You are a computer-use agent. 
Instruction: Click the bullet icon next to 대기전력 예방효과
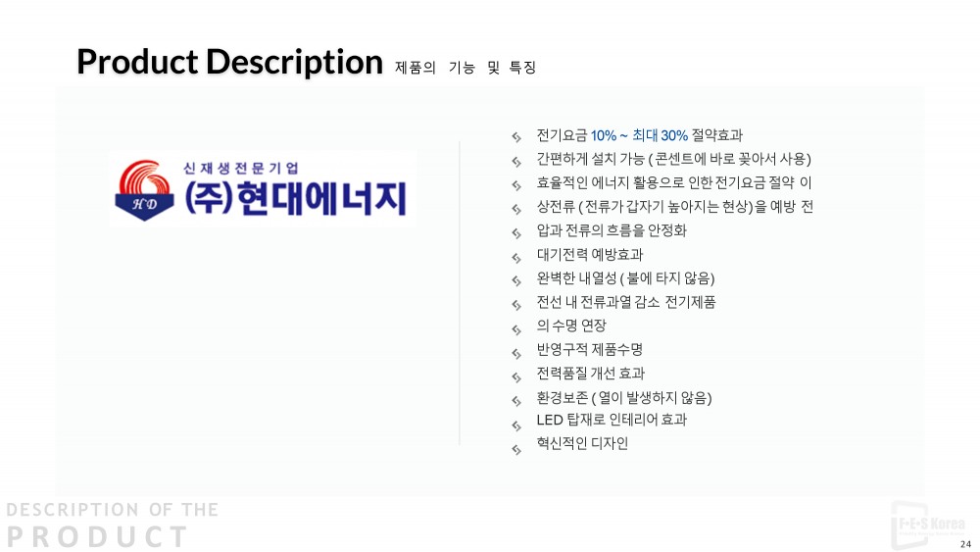click(516, 257)
